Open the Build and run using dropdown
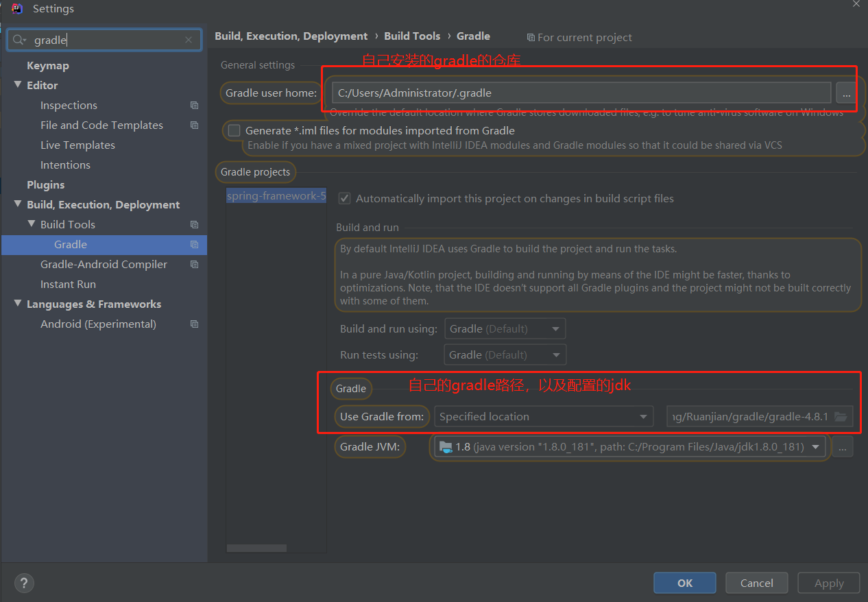Viewport: 868px width, 602px height. point(505,329)
